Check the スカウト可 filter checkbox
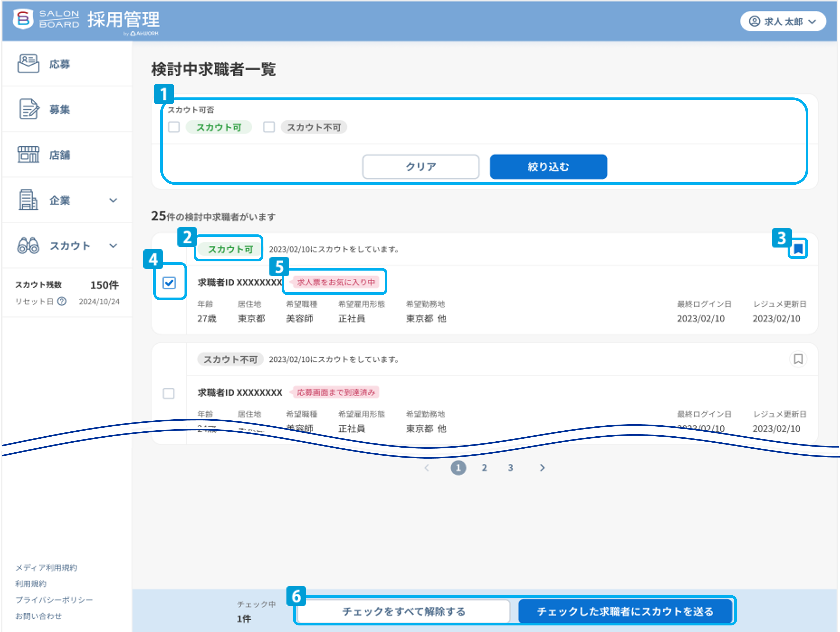 tap(174, 127)
